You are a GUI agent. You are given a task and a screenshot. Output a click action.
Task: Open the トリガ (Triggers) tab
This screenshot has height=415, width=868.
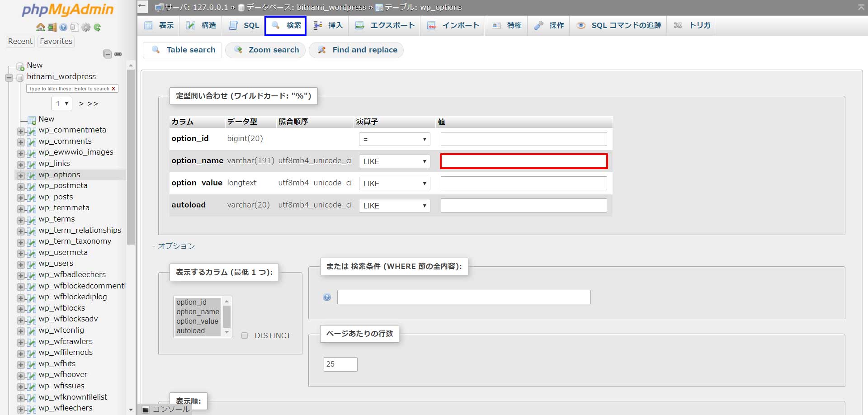(x=692, y=25)
